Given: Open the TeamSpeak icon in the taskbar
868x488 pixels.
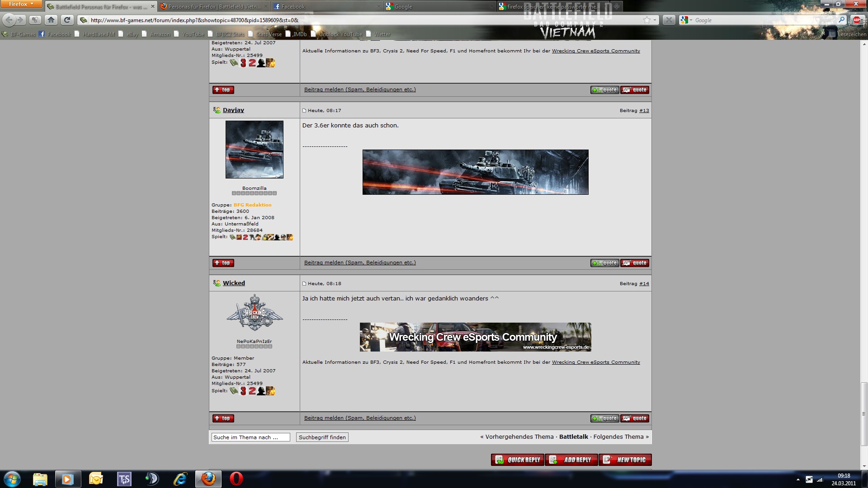Looking at the screenshot, I should coord(124,479).
